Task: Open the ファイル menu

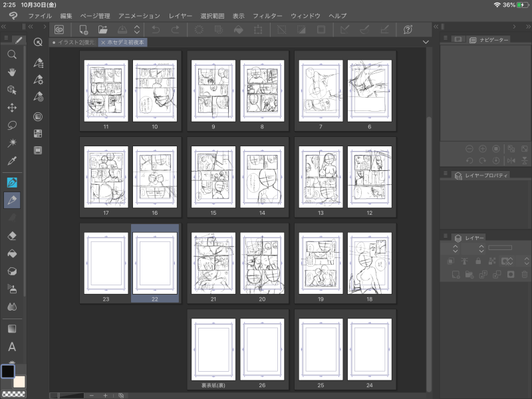Action: click(40, 16)
